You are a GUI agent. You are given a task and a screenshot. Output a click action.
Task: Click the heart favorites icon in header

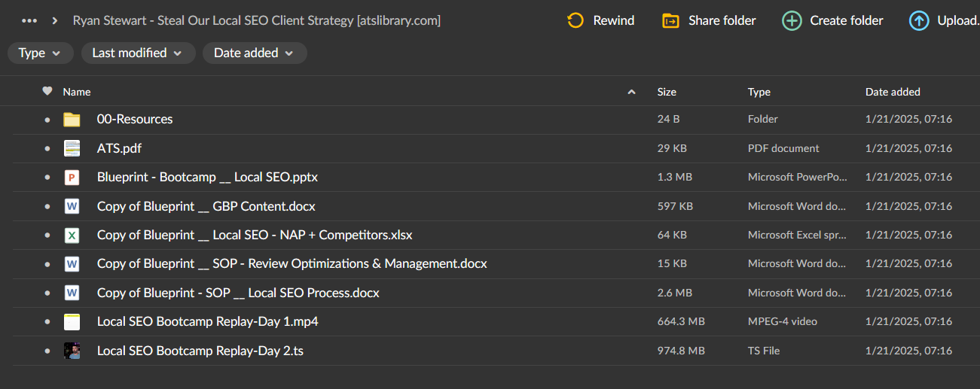click(x=47, y=92)
